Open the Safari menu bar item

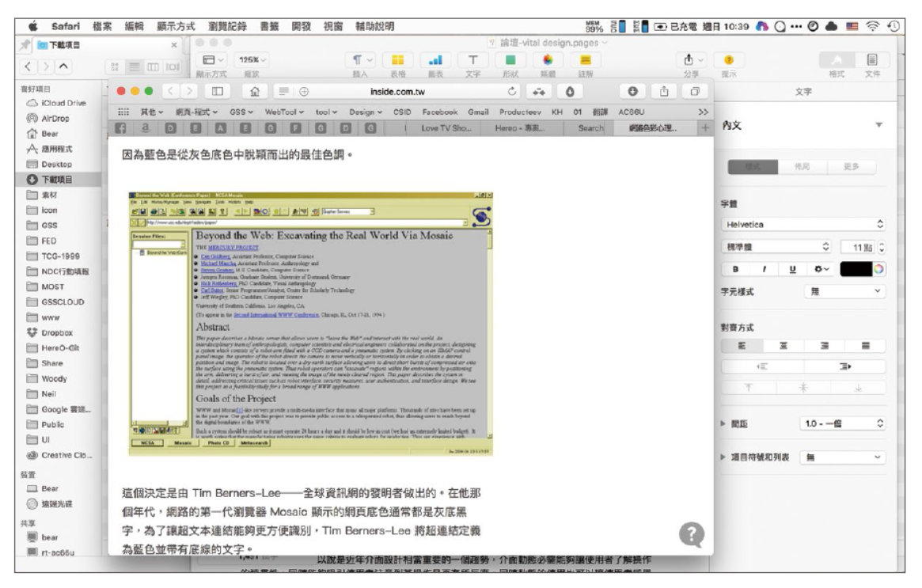65,26
